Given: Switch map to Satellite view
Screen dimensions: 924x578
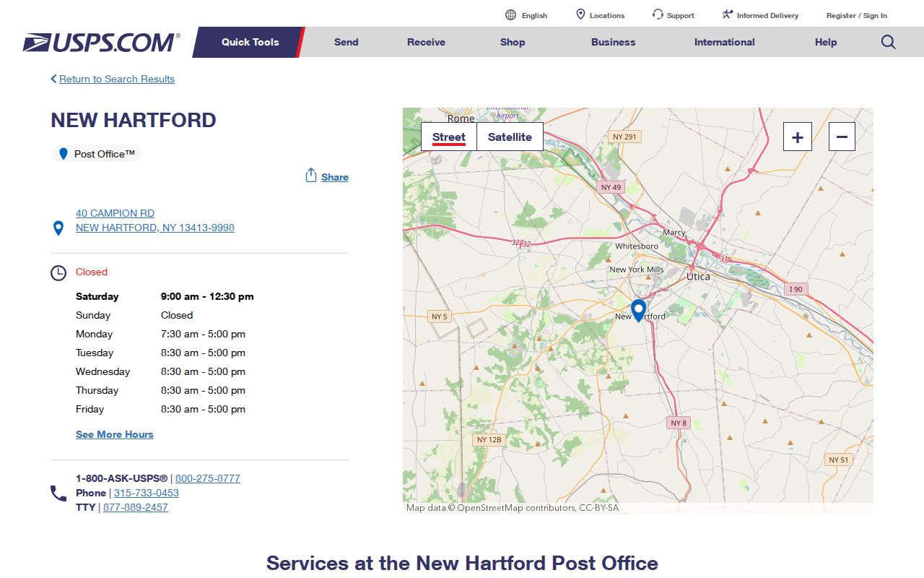Looking at the screenshot, I should [x=510, y=137].
